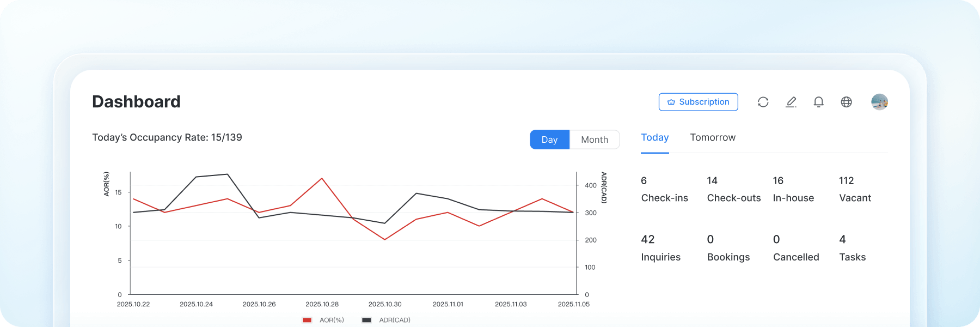Open the notifications bell
The image size is (980, 327).
point(818,102)
